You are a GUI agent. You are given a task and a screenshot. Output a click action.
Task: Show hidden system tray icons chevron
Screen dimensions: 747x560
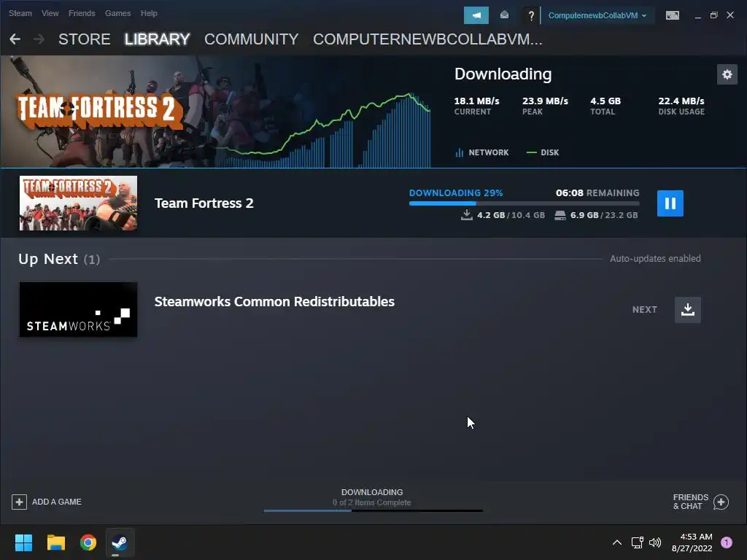pyautogui.click(x=616, y=542)
